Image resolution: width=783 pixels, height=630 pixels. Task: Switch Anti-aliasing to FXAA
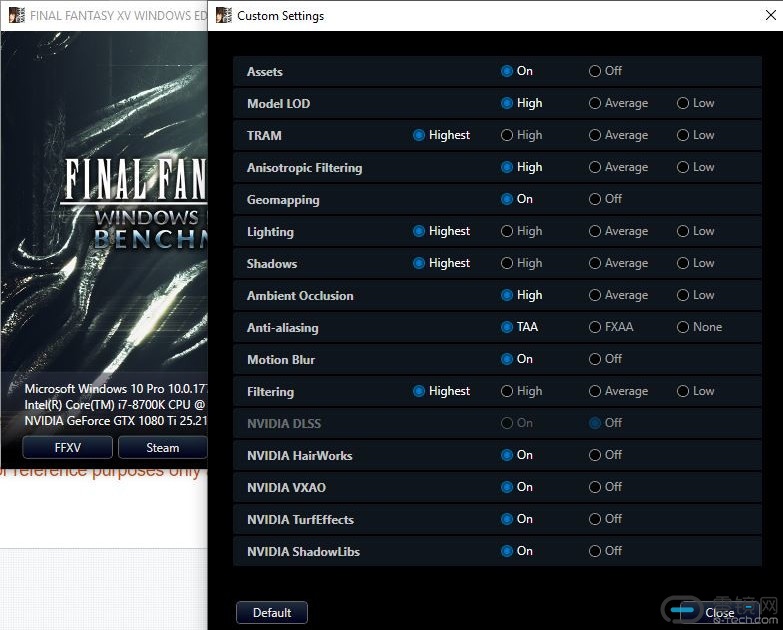pyautogui.click(x=595, y=327)
